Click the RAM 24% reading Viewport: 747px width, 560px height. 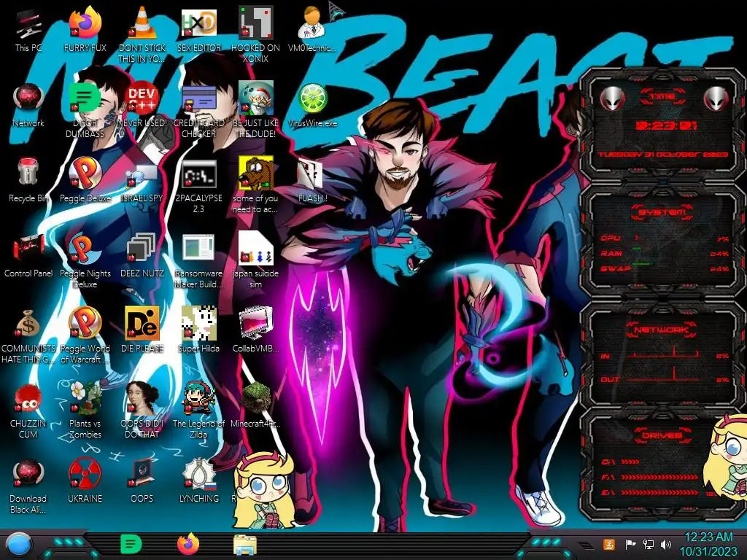[719, 254]
